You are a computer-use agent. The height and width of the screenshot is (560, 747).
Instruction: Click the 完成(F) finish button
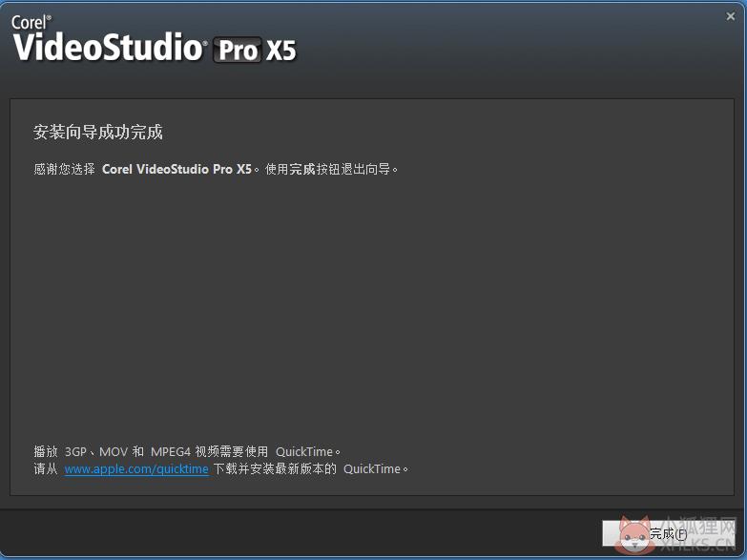click(x=669, y=533)
